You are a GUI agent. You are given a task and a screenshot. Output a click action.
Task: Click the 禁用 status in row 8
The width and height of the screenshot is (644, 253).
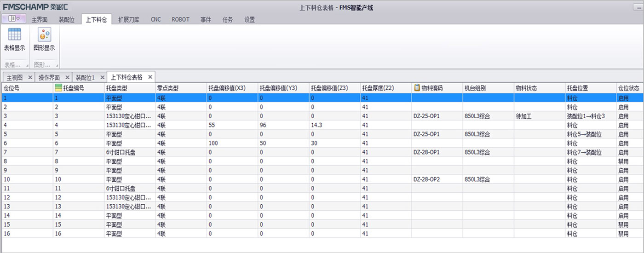tap(623, 161)
